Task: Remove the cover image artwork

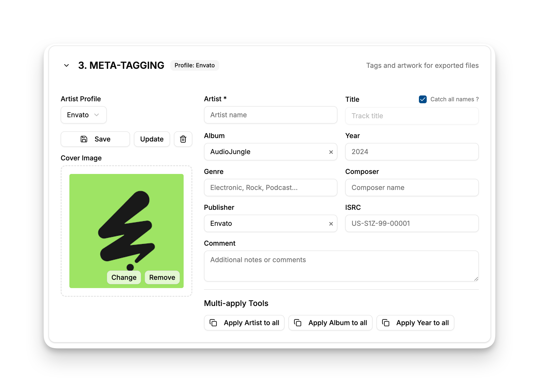Action: coord(162,277)
